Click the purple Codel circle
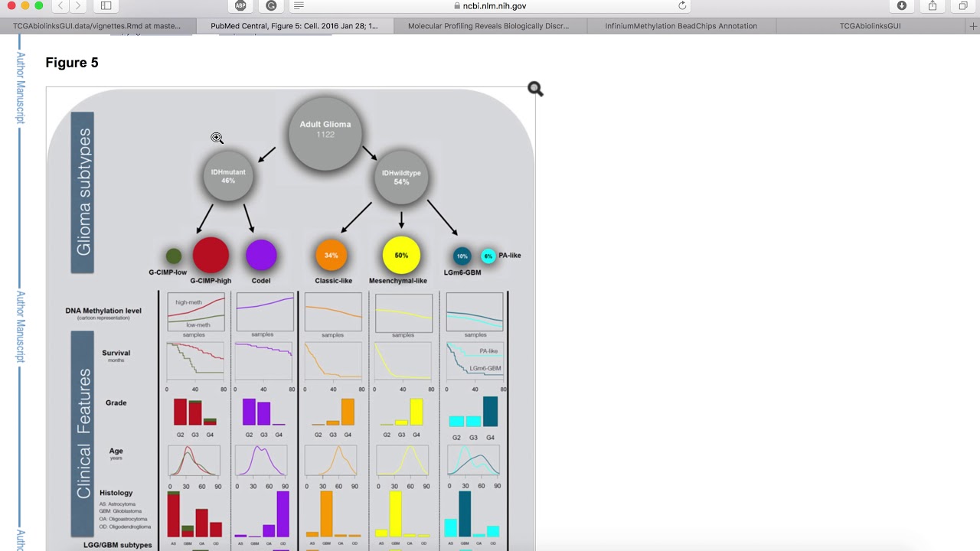Viewport: 980px width, 551px height. (261, 255)
